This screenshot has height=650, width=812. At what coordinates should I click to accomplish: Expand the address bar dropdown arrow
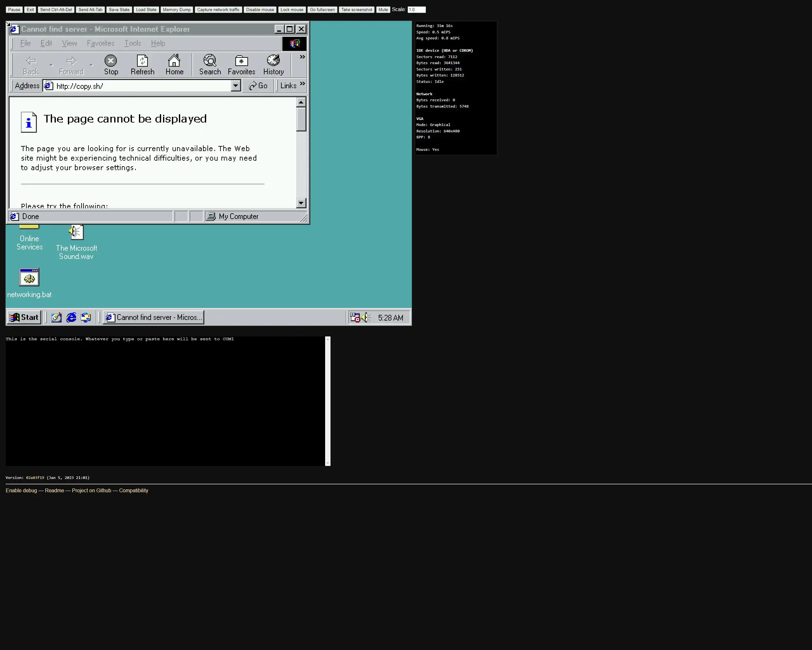[236, 86]
